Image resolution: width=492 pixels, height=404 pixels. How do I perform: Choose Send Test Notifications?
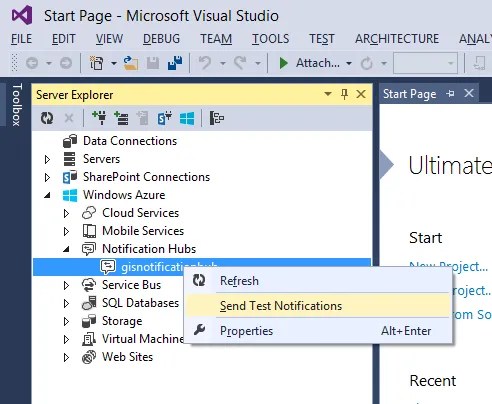(x=317, y=306)
